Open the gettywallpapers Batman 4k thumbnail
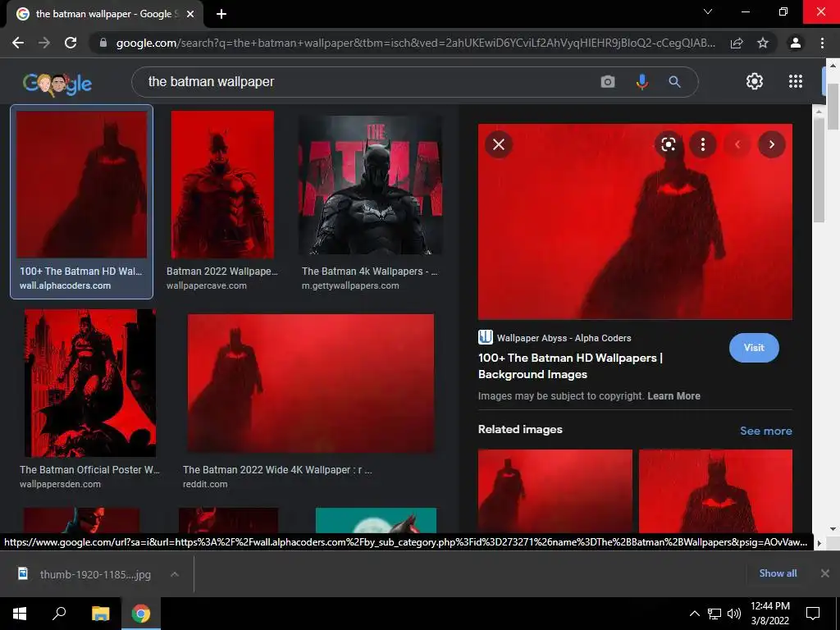The image size is (840, 630). 370,185
